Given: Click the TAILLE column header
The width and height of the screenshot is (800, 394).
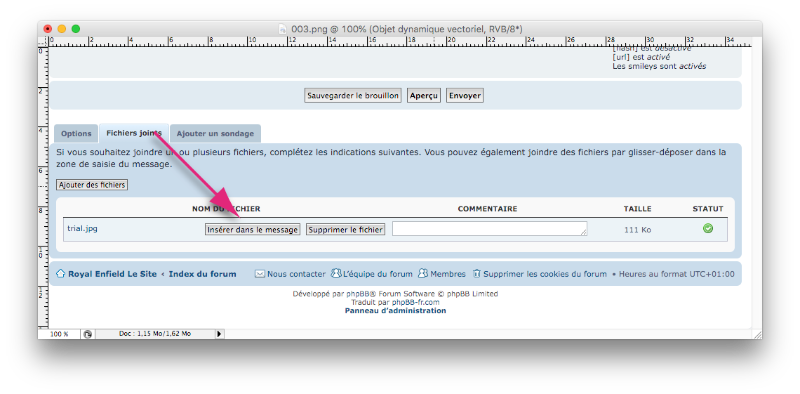Looking at the screenshot, I should point(637,209).
